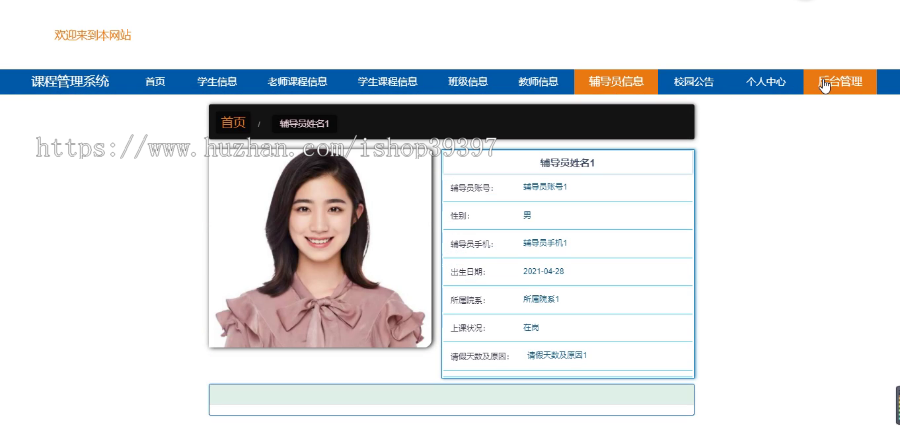Click the 课程管理系统 site title

70,81
